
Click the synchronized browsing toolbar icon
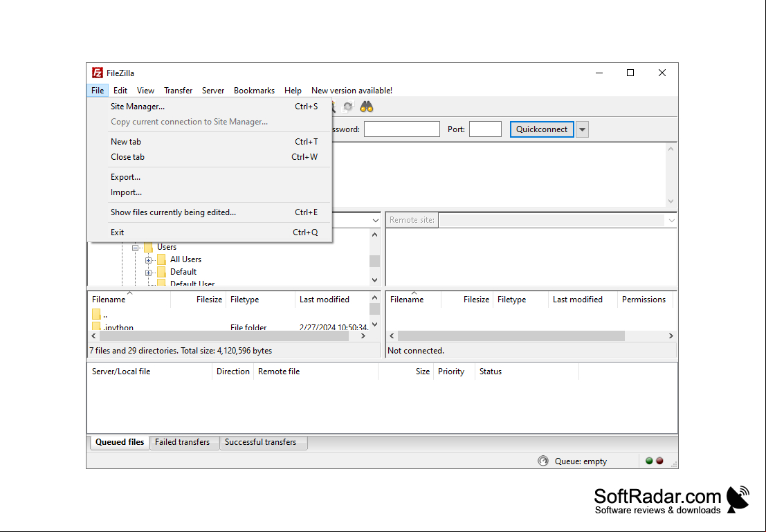point(348,107)
